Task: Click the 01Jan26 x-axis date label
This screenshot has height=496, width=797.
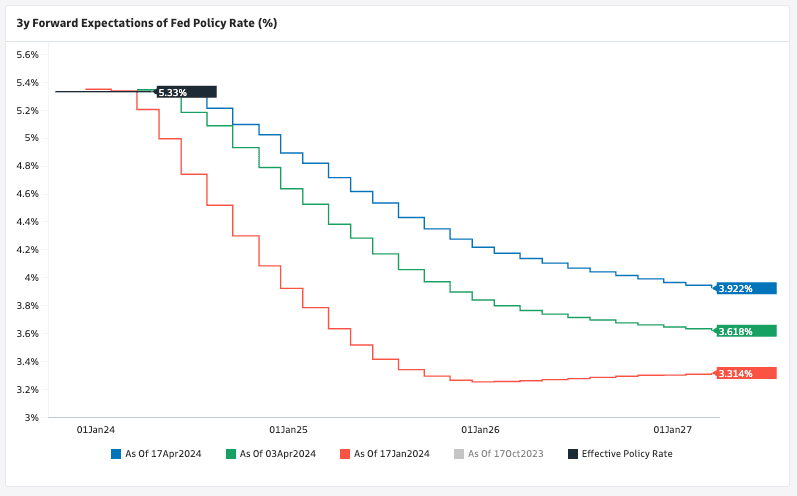Action: 481,429
